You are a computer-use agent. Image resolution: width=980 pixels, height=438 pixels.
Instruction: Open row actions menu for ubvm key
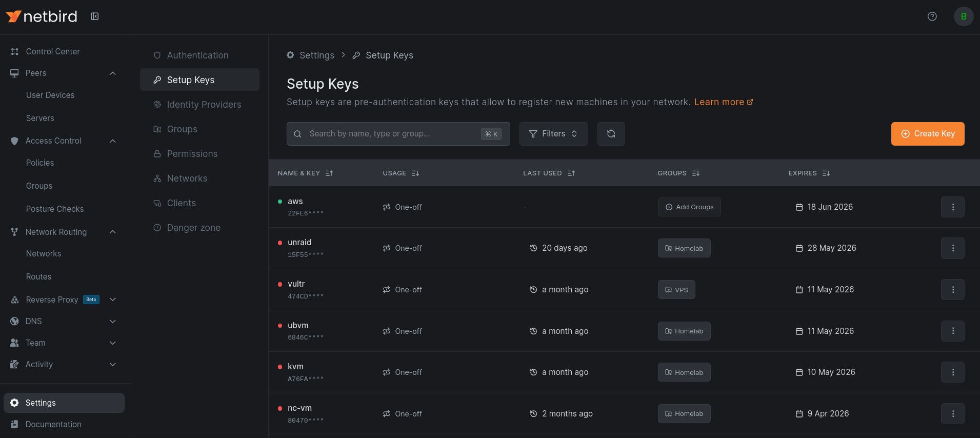[x=953, y=331]
